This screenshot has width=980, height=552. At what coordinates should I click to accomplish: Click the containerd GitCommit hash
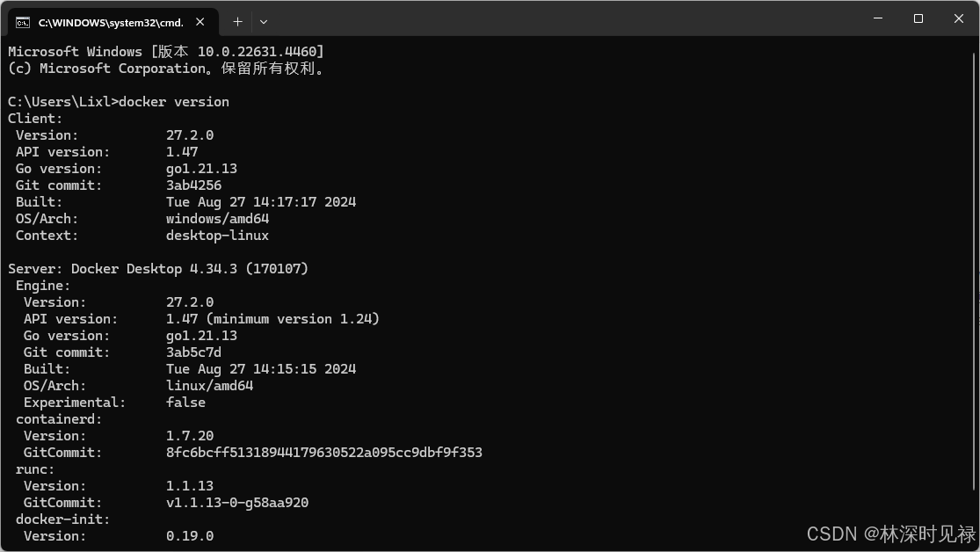coord(324,453)
